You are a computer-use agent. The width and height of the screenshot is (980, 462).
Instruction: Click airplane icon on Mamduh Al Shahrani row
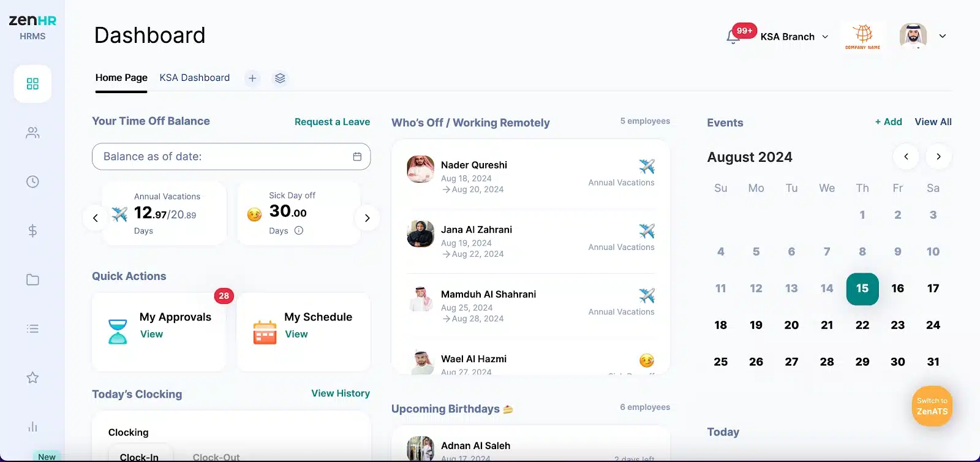[647, 295]
